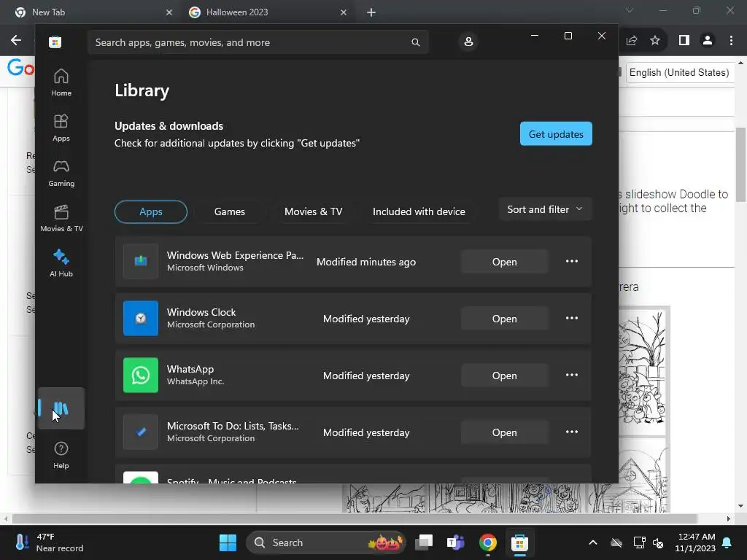747x560 pixels.
Task: Click Windows Clock app icon
Action: 141,318
